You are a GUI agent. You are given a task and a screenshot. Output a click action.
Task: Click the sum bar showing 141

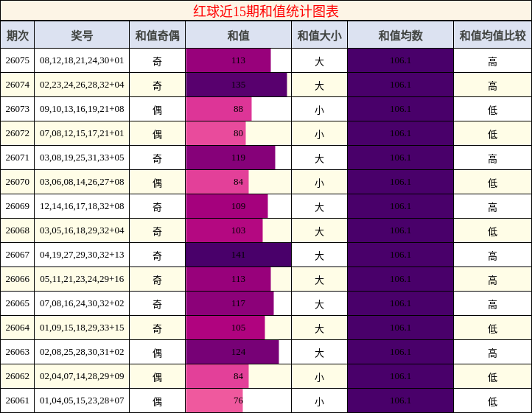click(238, 255)
